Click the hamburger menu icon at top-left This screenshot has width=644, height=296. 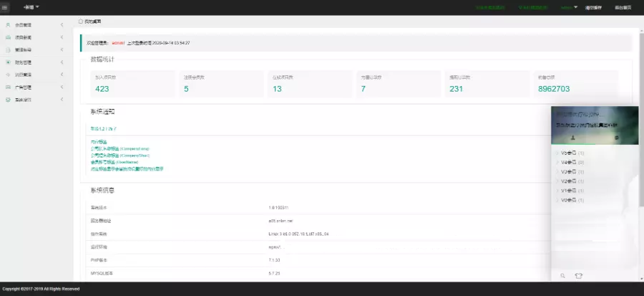pos(6,7)
